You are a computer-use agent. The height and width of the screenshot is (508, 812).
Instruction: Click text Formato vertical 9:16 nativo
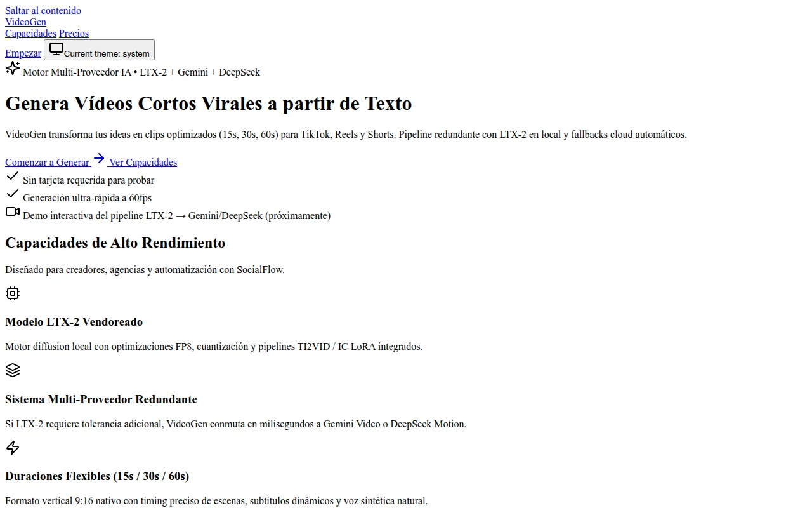(216, 501)
